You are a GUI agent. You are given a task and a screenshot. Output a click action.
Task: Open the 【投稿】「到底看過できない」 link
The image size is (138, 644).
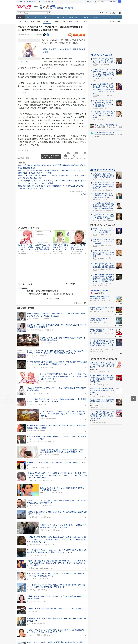point(63,51)
